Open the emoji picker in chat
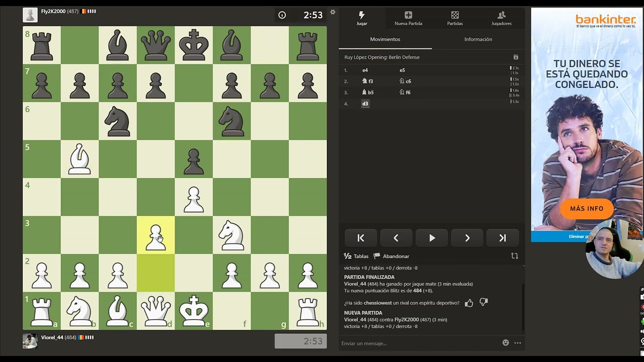Screen dimensions: 644x362 pos(506,343)
